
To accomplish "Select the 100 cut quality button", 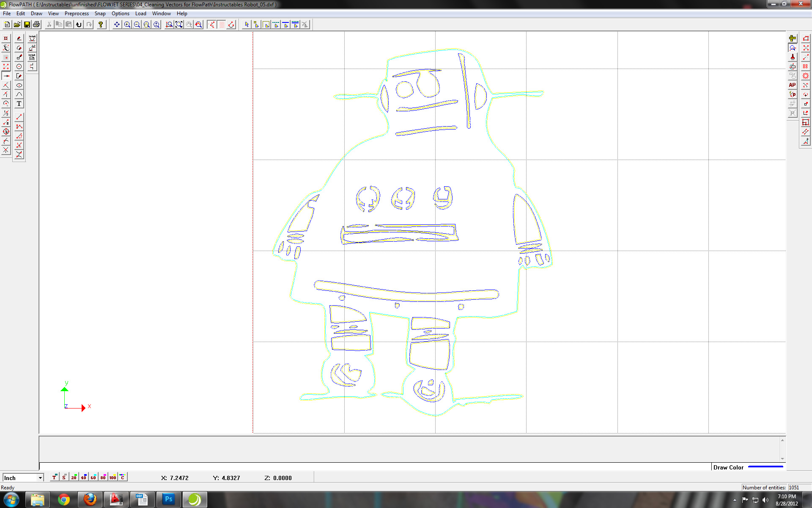I will pyautogui.click(x=112, y=477).
